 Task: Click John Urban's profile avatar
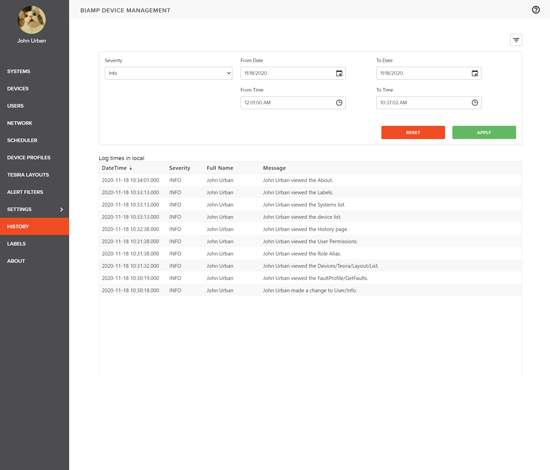(32, 20)
